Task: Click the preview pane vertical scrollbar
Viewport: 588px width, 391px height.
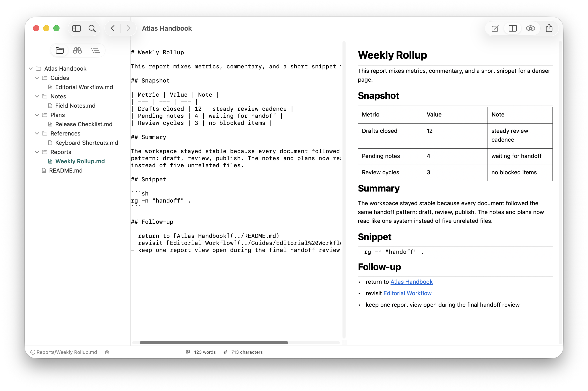Action: [560, 192]
